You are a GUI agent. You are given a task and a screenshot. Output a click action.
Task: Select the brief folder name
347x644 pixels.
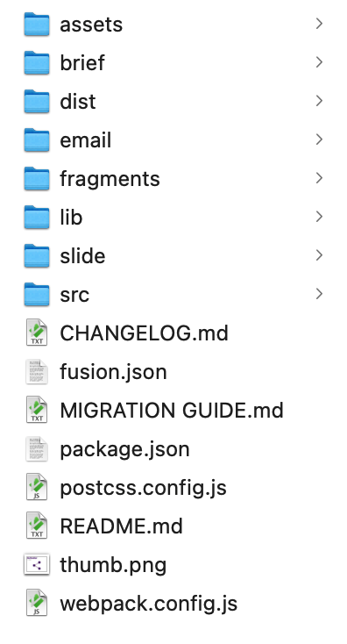(82, 63)
